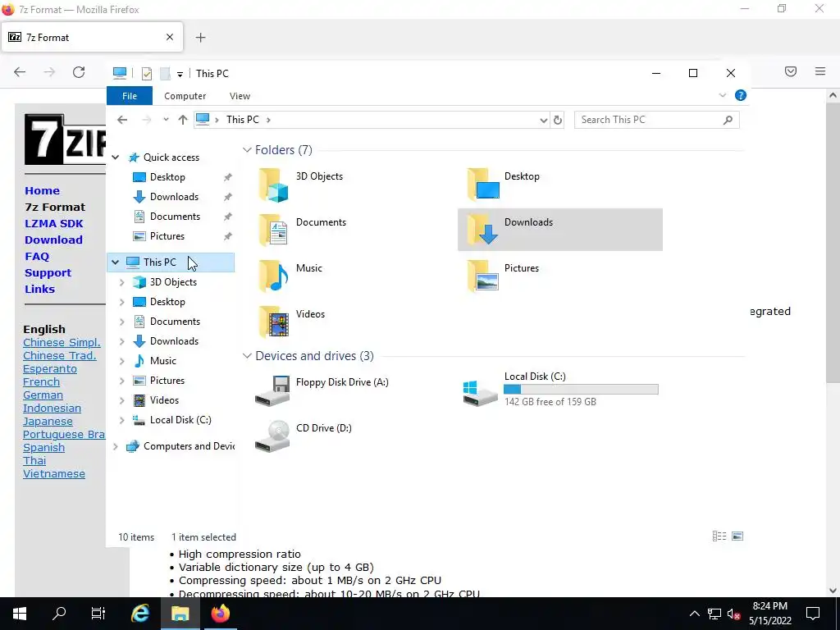The image size is (840, 630).
Task: Click the refresh button in Explorer address bar
Action: tap(558, 120)
